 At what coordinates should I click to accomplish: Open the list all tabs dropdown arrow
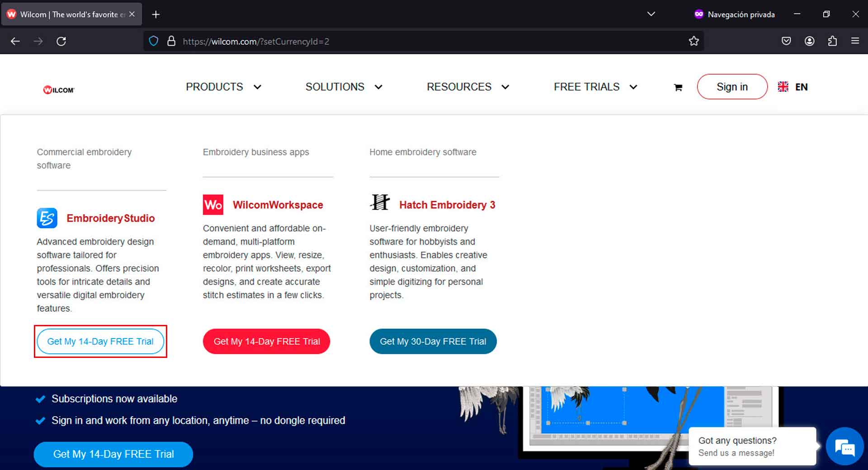(x=651, y=14)
